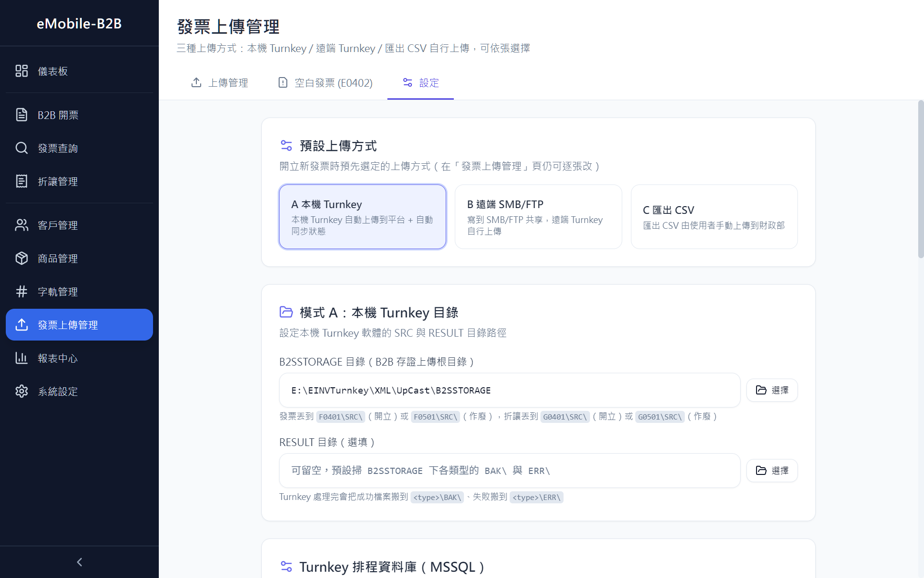Click the 報表中心 bar chart icon
Viewport: 924px width, 578px height.
click(x=22, y=358)
